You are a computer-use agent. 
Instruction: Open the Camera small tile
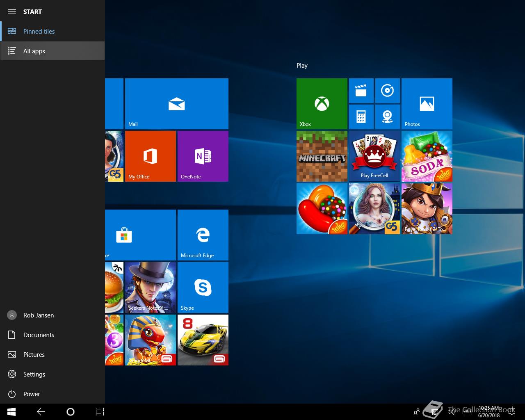(x=388, y=117)
